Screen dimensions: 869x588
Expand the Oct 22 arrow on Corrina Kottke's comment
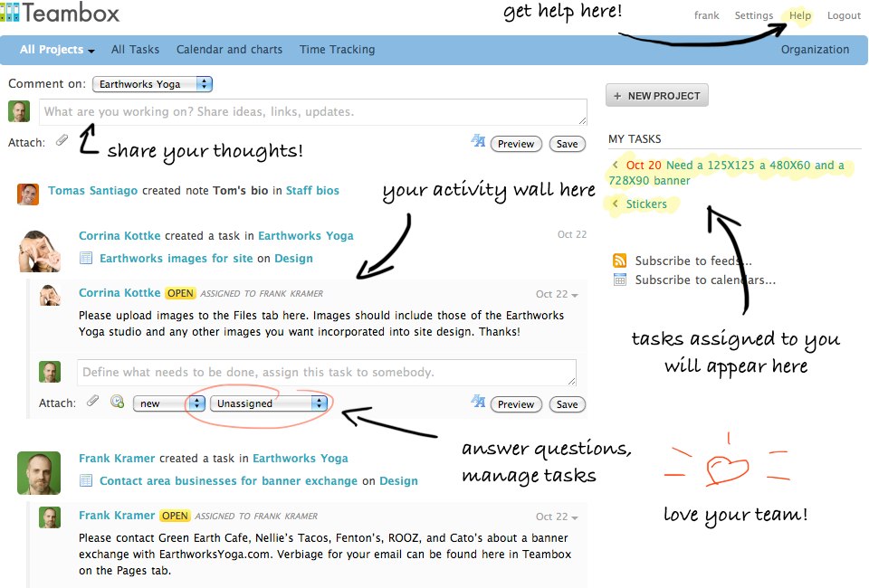tap(574, 295)
